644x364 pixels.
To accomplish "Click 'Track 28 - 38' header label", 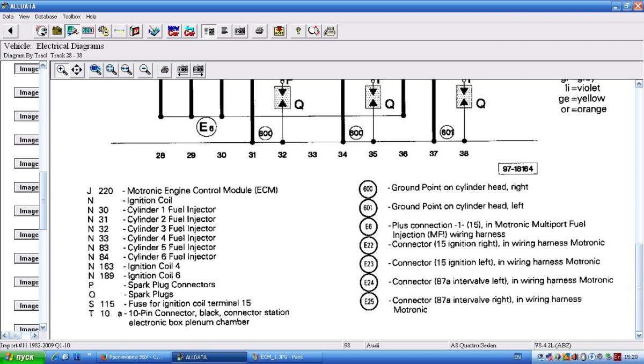I will coord(67,55).
